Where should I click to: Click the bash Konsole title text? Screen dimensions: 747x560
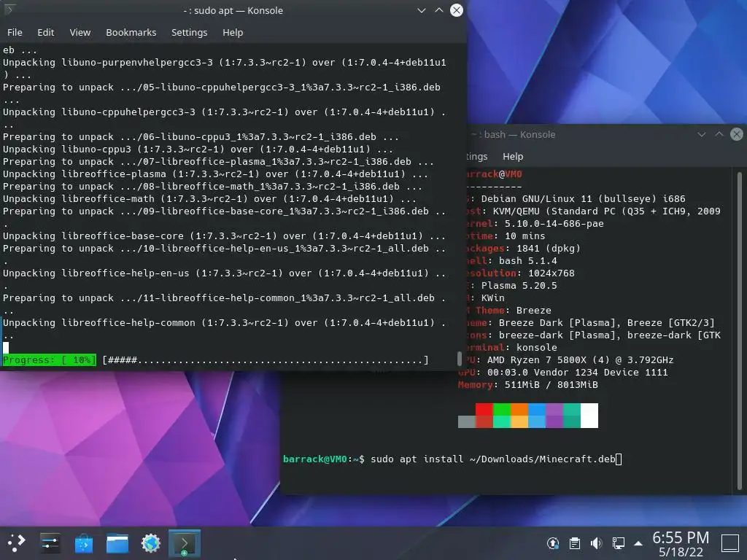[514, 135]
